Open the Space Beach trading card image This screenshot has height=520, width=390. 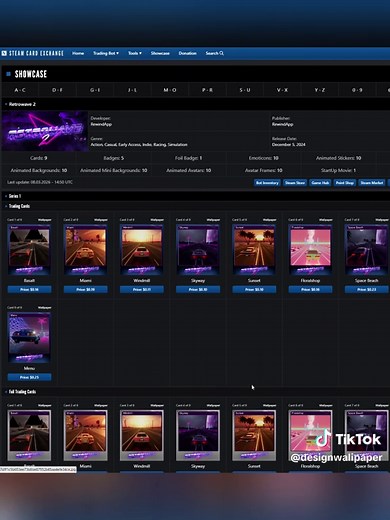pos(366,250)
